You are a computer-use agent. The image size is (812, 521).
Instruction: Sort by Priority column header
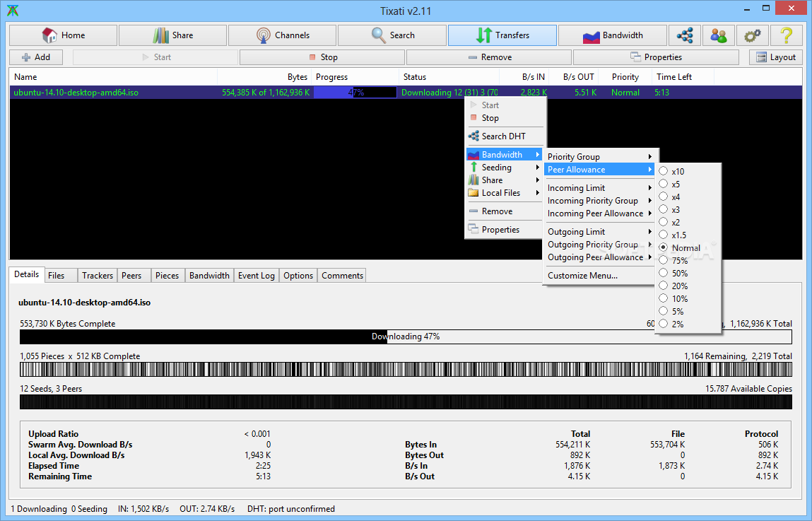tap(625, 76)
